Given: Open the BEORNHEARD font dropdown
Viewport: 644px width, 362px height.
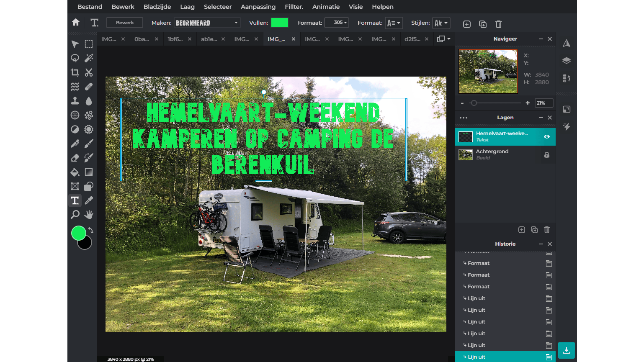Looking at the screenshot, I should (x=207, y=23).
